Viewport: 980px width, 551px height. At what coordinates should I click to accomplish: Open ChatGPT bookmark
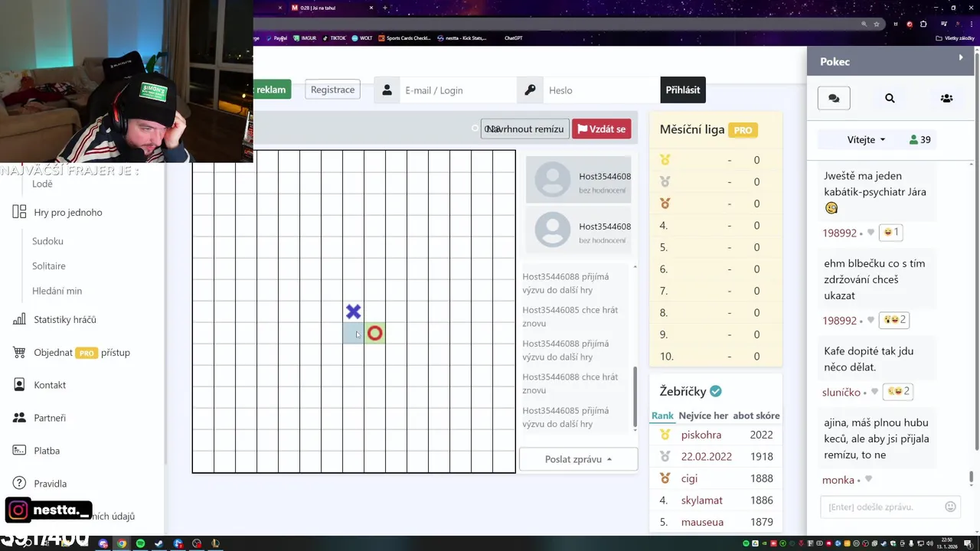[513, 37]
